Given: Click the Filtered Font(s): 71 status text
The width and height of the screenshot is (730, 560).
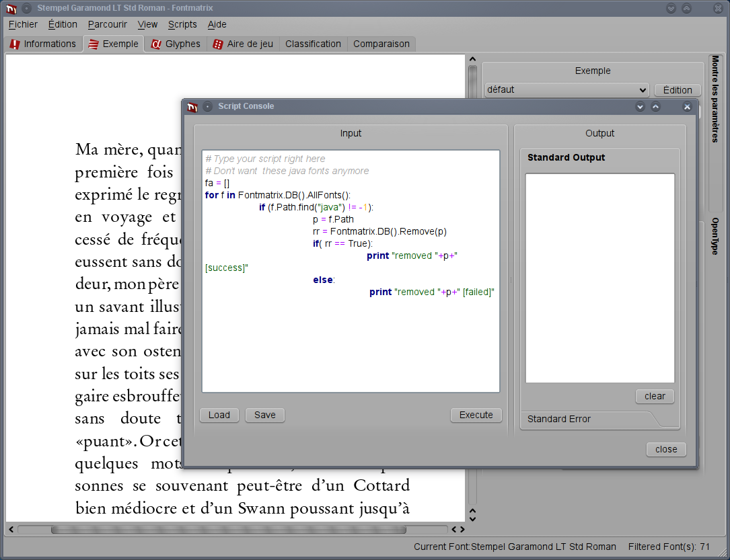Looking at the screenshot, I should coord(669,547).
